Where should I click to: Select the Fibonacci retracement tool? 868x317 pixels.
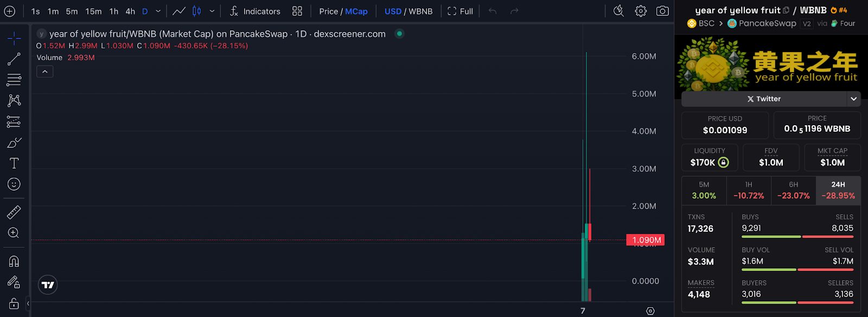pyautogui.click(x=14, y=80)
